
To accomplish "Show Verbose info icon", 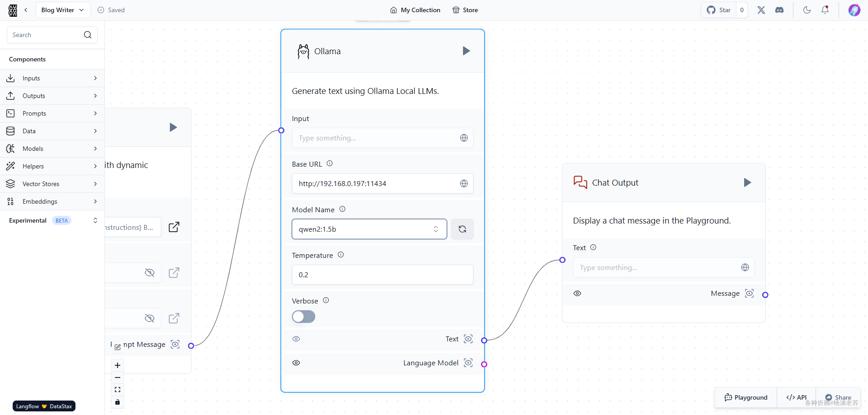I will pyautogui.click(x=326, y=300).
